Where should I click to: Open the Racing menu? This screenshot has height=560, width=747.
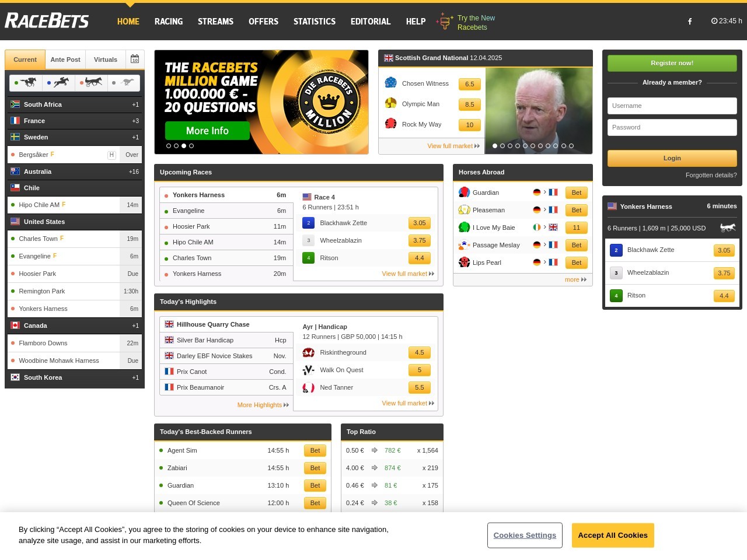coord(169,22)
